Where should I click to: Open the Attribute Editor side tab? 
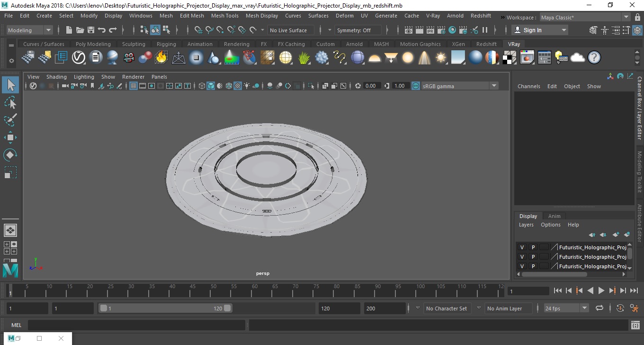pyautogui.click(x=639, y=223)
